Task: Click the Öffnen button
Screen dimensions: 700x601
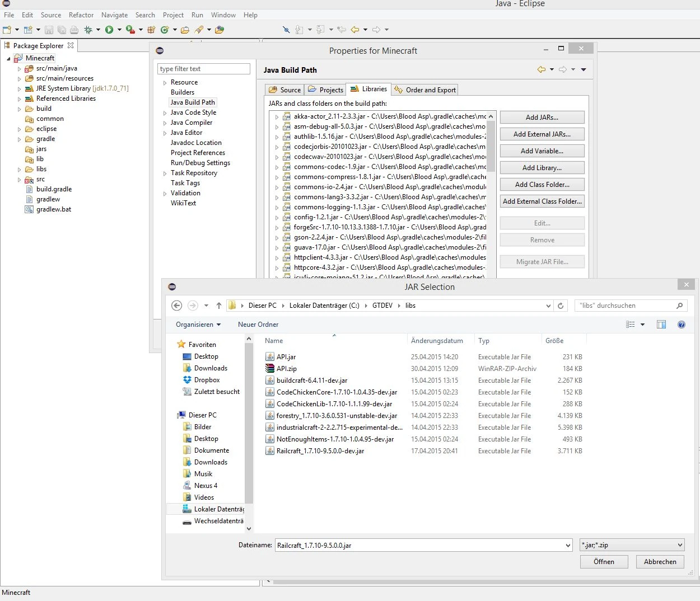Action: point(604,562)
